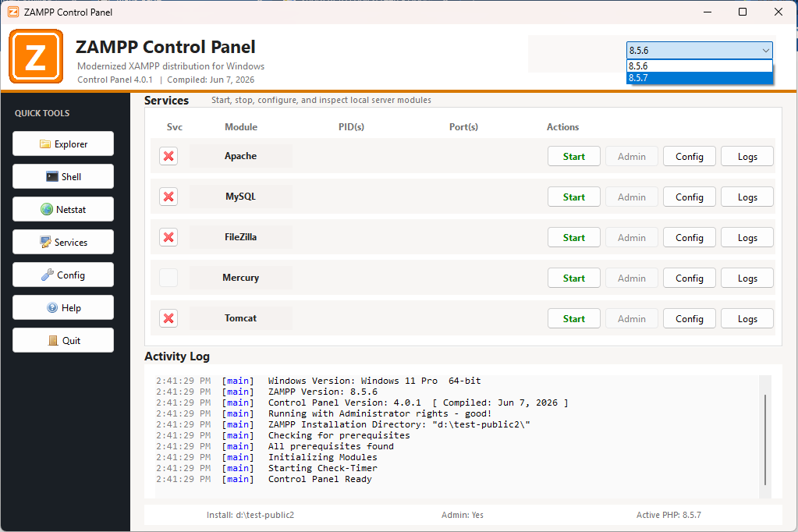Start the MySQL module

tap(573, 197)
